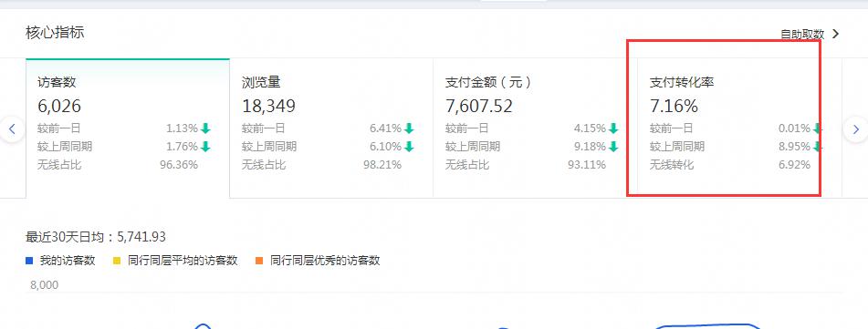This screenshot has height=329, width=868.
Task: Select the 支付转化率 metric card
Action: (739, 128)
